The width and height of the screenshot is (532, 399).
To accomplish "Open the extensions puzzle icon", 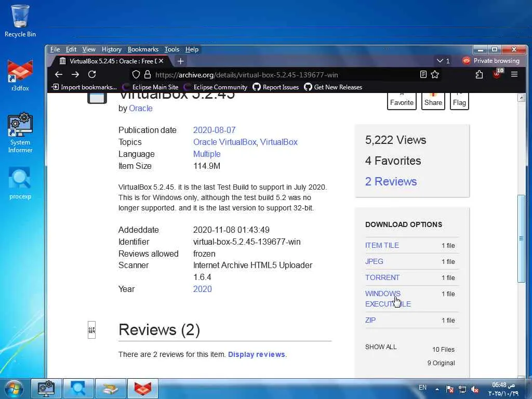I will [x=479, y=74].
